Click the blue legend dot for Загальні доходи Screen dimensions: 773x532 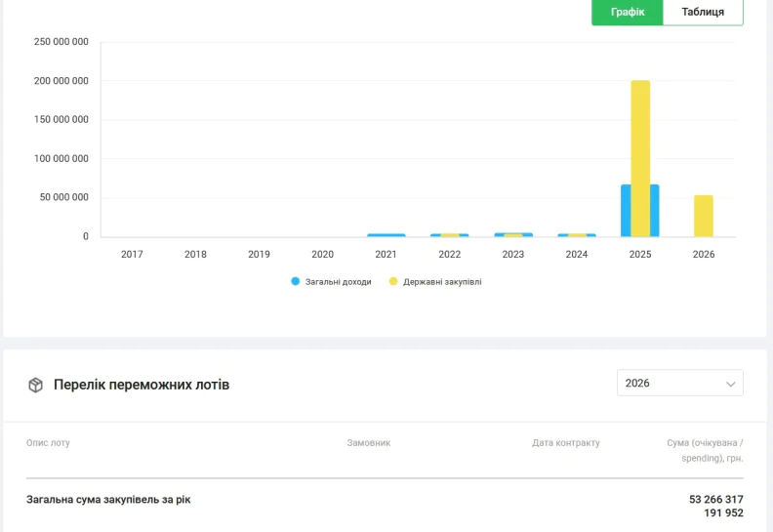[x=296, y=281]
